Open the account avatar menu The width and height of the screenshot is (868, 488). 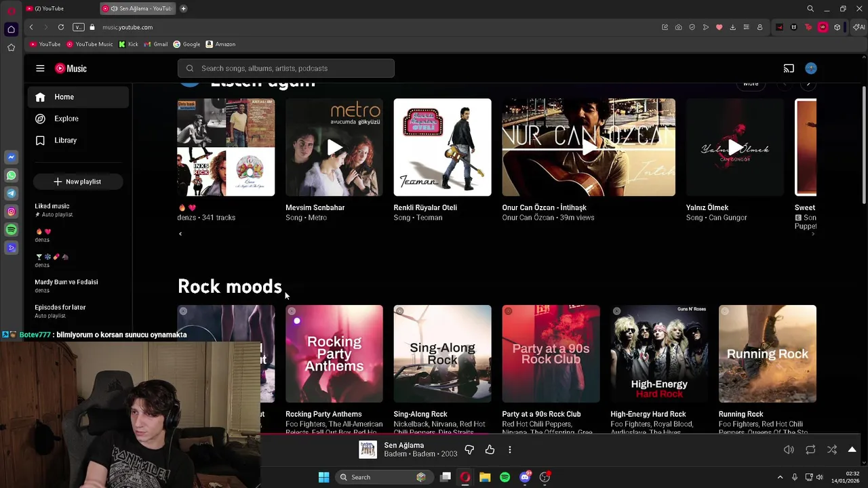(x=811, y=68)
